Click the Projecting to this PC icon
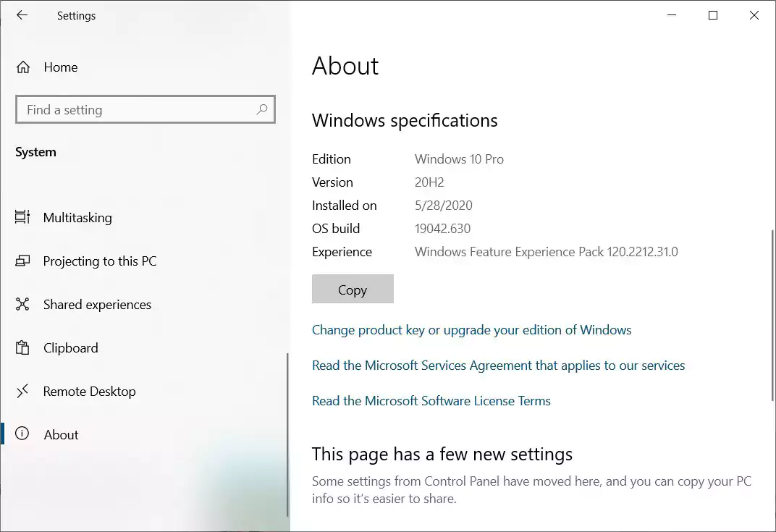The height and width of the screenshot is (532, 776). (x=22, y=261)
